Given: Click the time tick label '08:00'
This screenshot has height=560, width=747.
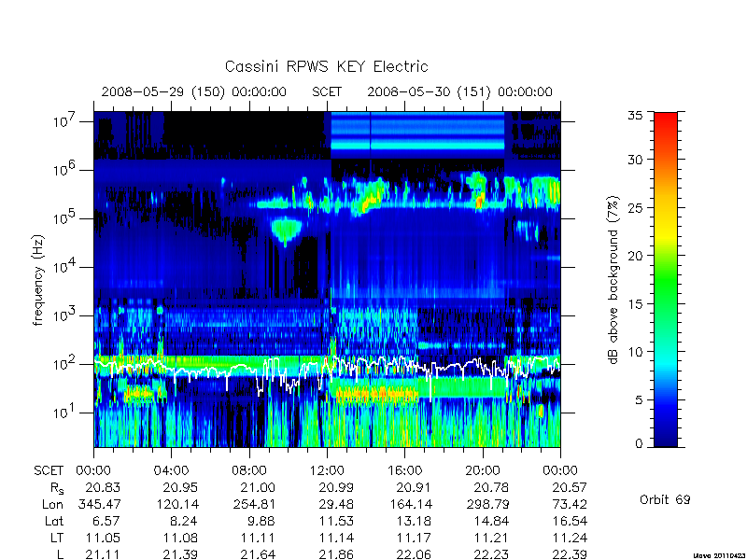Looking at the screenshot, I should [x=249, y=470].
